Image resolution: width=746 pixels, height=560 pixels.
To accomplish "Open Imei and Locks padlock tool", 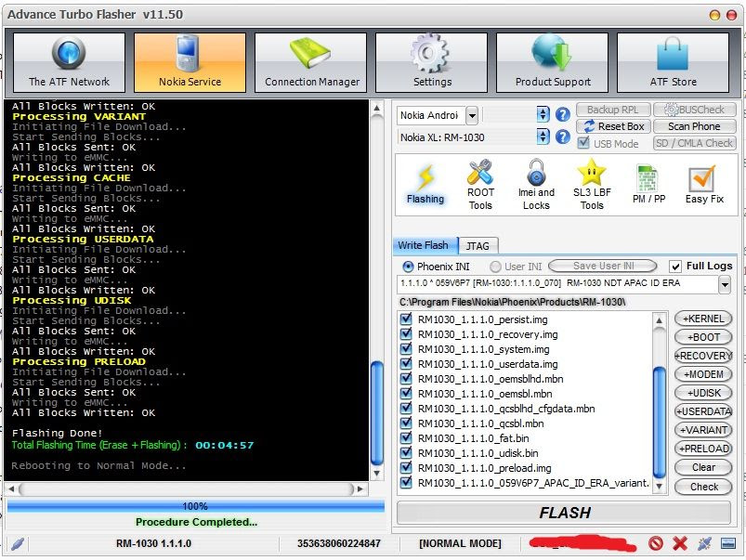I will [x=536, y=185].
